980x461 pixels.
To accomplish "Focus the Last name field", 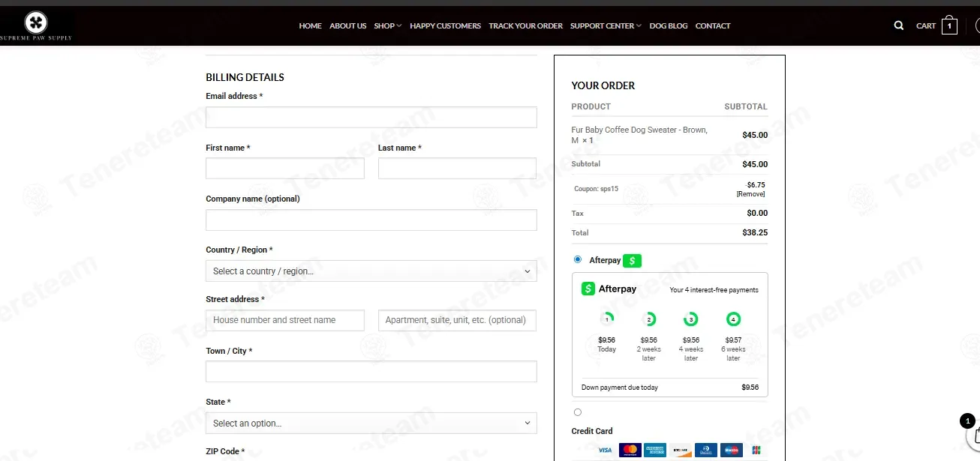I will 458,168.
